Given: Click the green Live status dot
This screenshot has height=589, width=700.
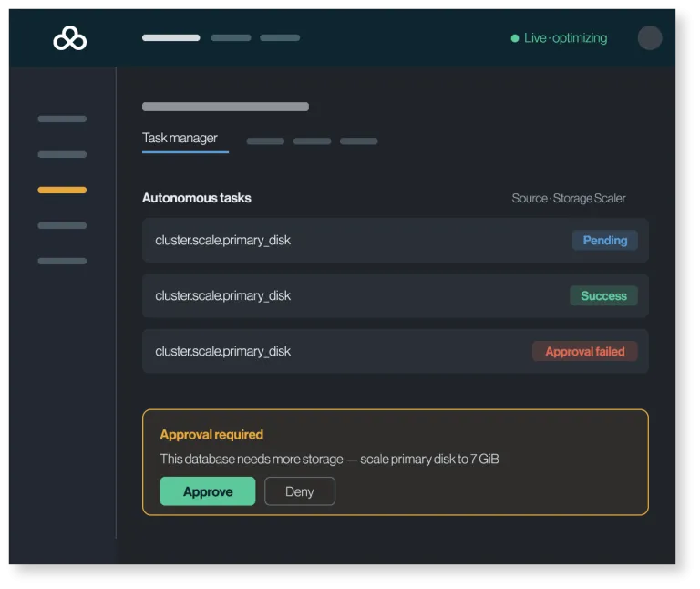Looking at the screenshot, I should [515, 38].
